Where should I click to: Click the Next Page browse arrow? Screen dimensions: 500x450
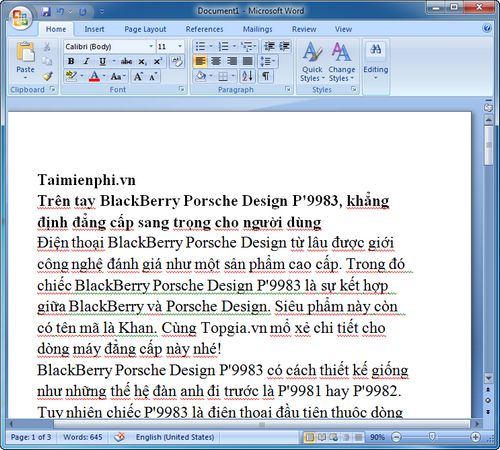pos(488,412)
